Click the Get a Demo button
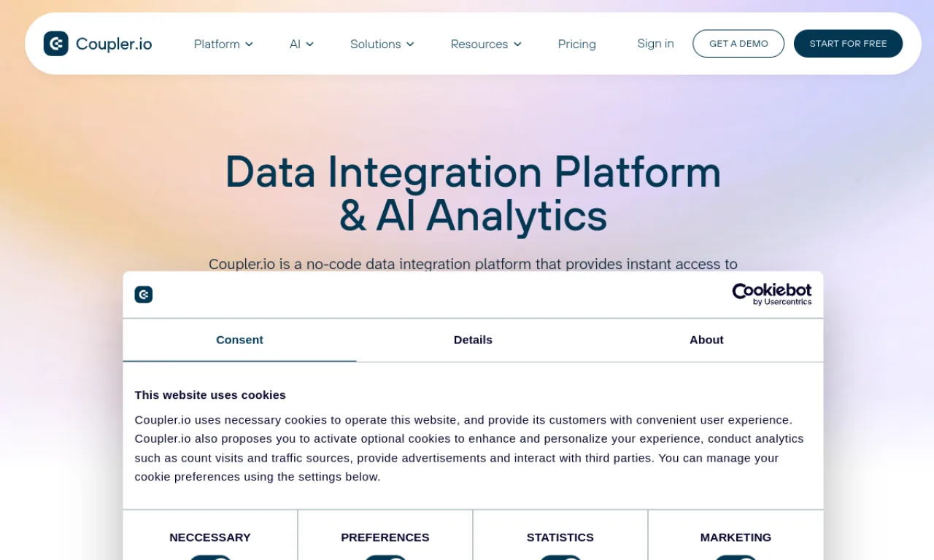Screen dimensions: 934x560 pyautogui.click(x=738, y=44)
